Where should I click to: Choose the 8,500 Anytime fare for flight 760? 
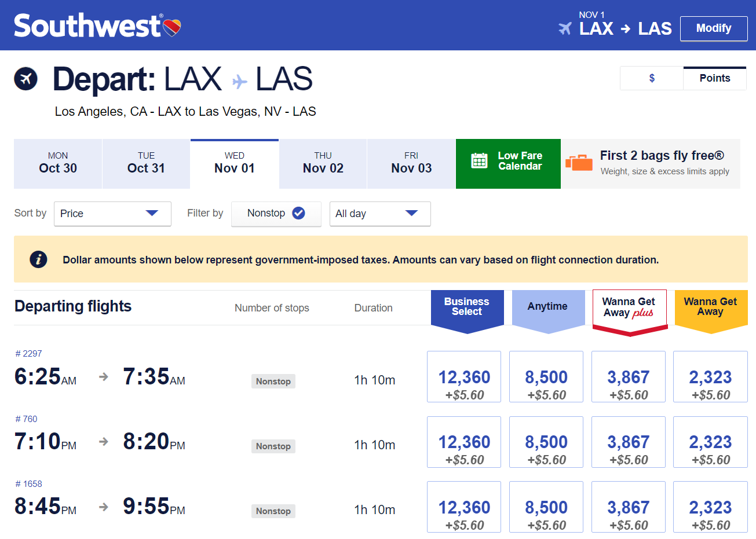[x=545, y=441]
